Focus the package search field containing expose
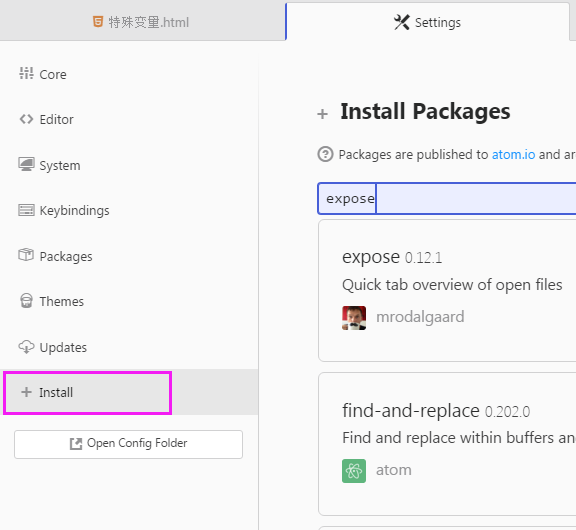 click(447, 198)
